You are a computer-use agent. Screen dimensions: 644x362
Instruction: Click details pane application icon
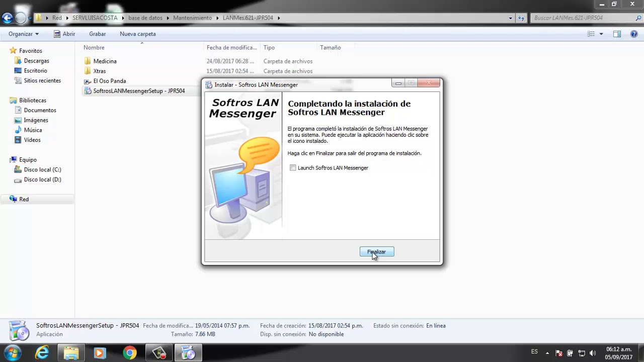click(19, 330)
